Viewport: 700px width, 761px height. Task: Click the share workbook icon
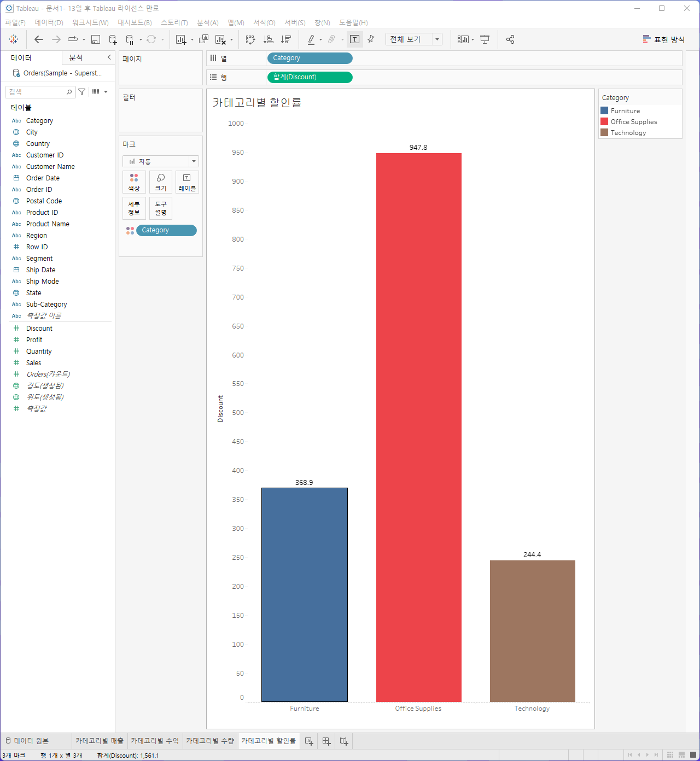pos(510,39)
